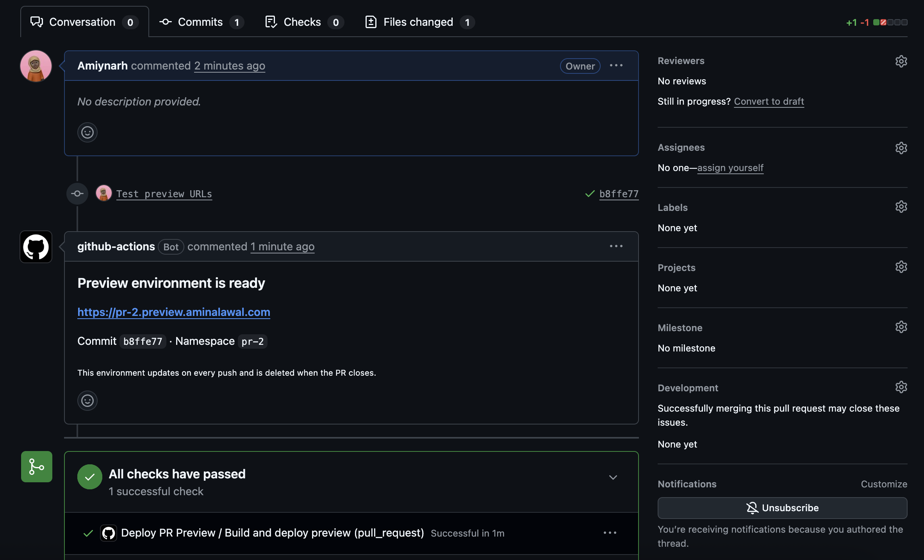Click Customize notifications
Image resolution: width=924 pixels, height=560 pixels.
click(x=884, y=484)
